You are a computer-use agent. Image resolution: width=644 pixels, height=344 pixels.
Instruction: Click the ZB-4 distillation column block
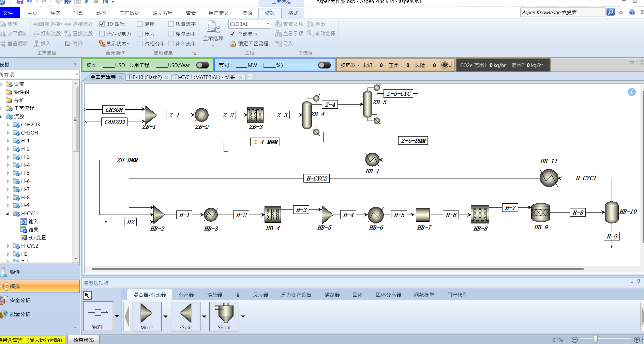click(x=307, y=115)
